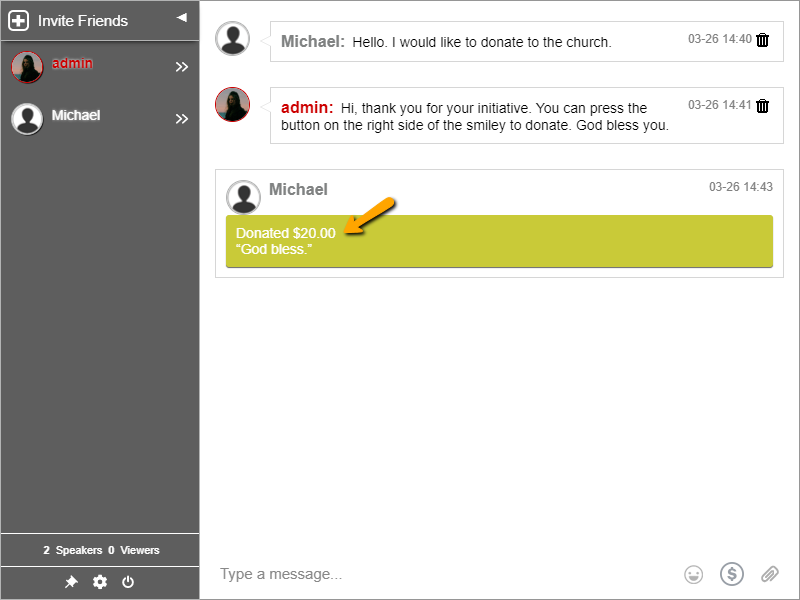Open chat settings via gear icon
The image size is (800, 600).
(100, 582)
